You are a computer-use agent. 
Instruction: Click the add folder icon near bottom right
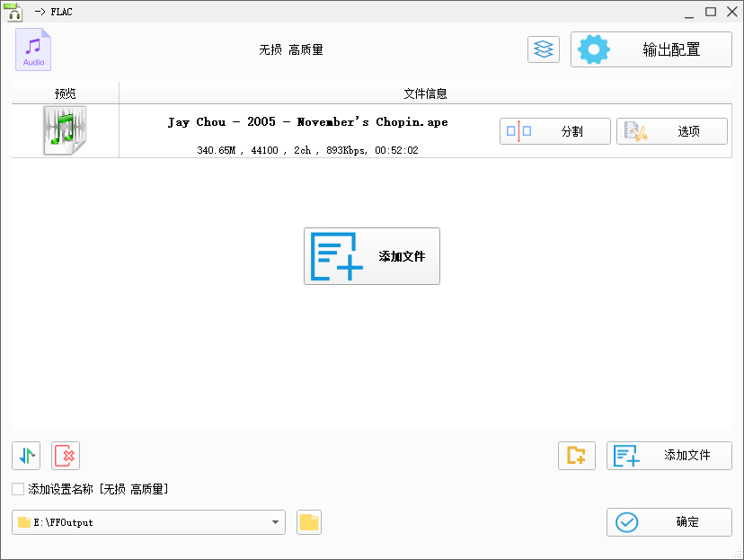(576, 456)
